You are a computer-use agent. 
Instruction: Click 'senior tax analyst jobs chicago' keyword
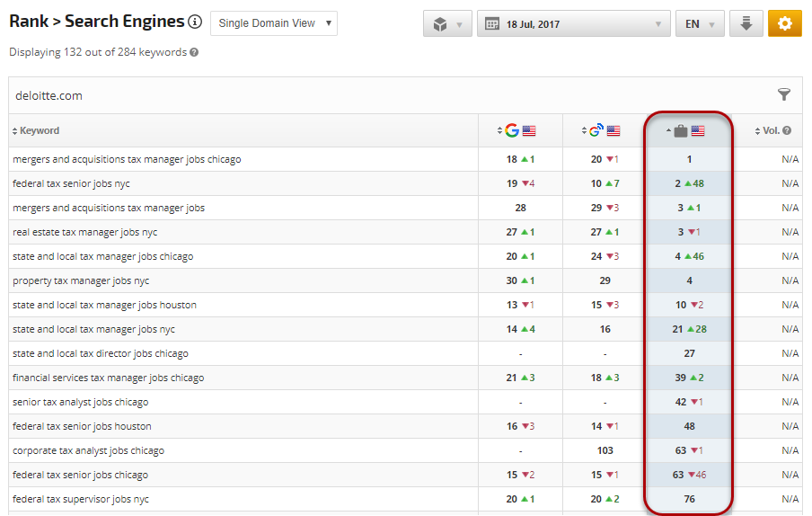point(80,402)
